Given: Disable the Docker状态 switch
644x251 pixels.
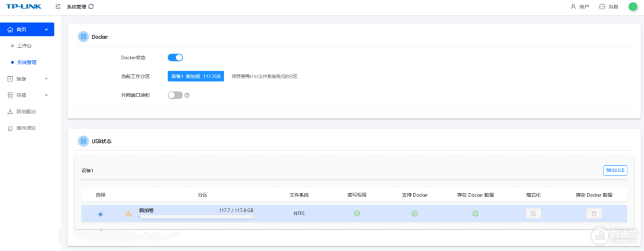Looking at the screenshot, I should pos(175,57).
